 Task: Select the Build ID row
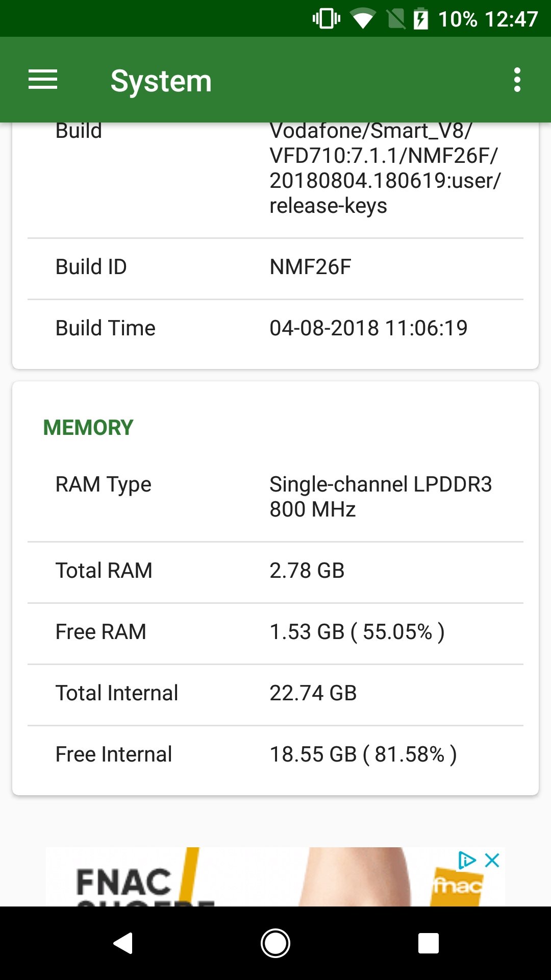[275, 268]
